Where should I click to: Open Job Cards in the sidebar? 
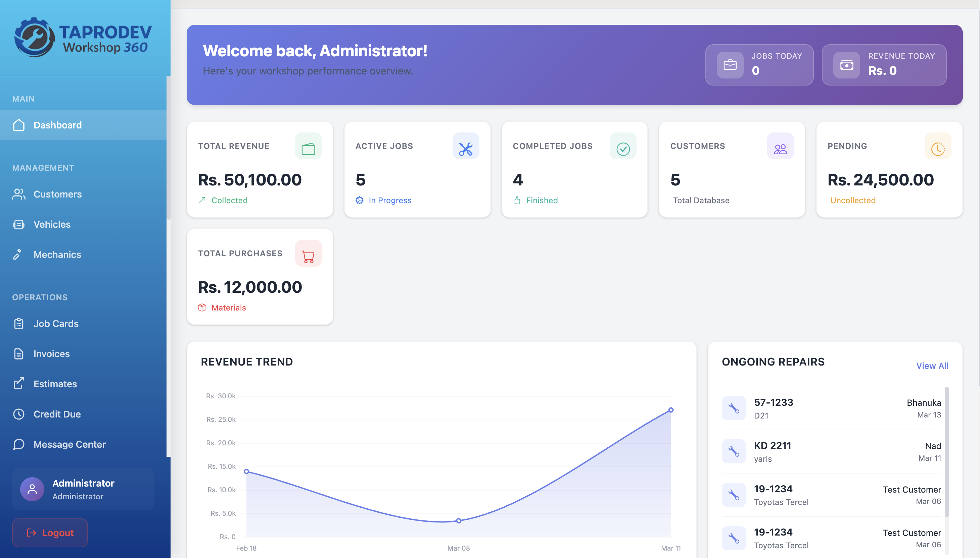click(56, 324)
